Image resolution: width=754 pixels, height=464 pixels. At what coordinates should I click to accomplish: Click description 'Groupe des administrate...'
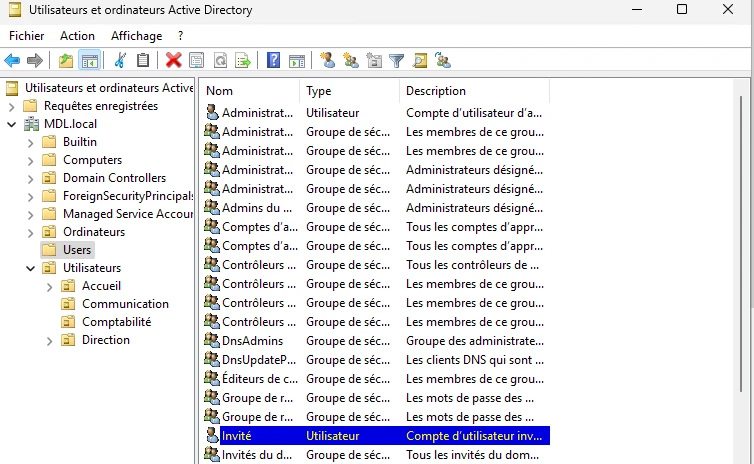pos(475,341)
